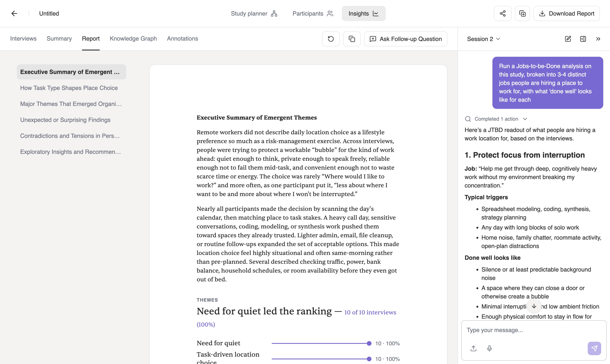Image resolution: width=610 pixels, height=364 pixels.
Task: Open the Annotations tab
Action: pos(182,39)
